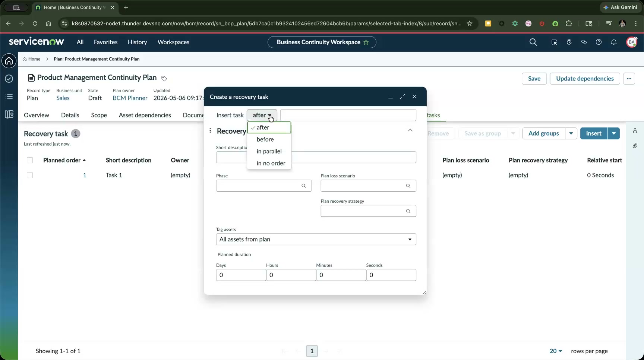Click the Minutes duration input

(341, 275)
